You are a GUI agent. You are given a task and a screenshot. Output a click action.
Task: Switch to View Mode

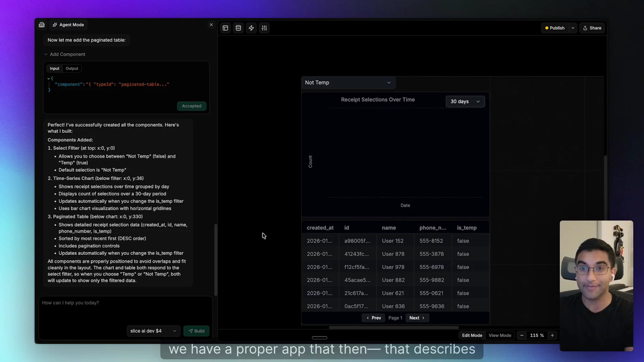click(500, 336)
